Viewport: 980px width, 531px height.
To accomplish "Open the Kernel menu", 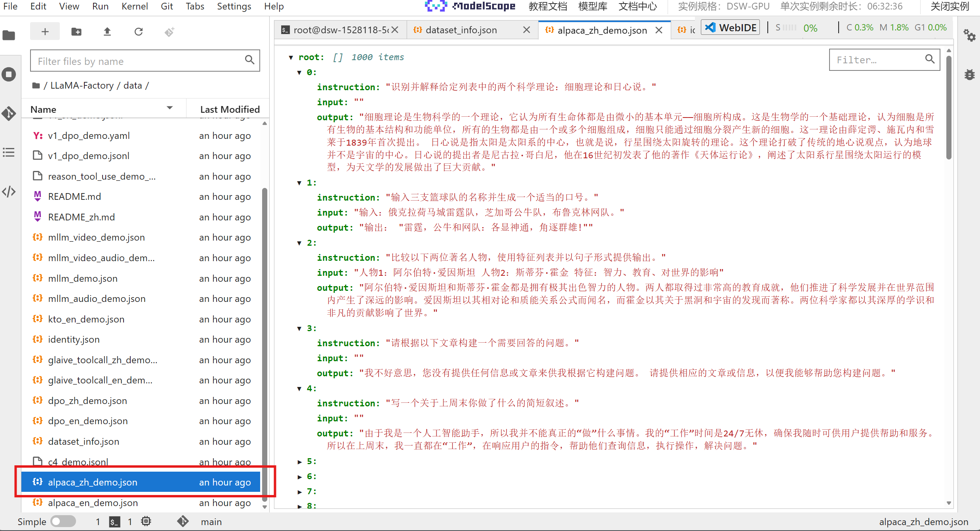I will (135, 6).
